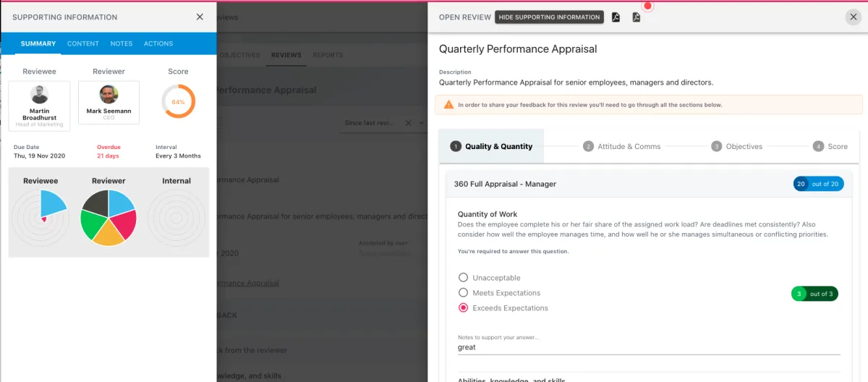
Task: Select the Meets Expectations radio option
Action: pos(463,293)
